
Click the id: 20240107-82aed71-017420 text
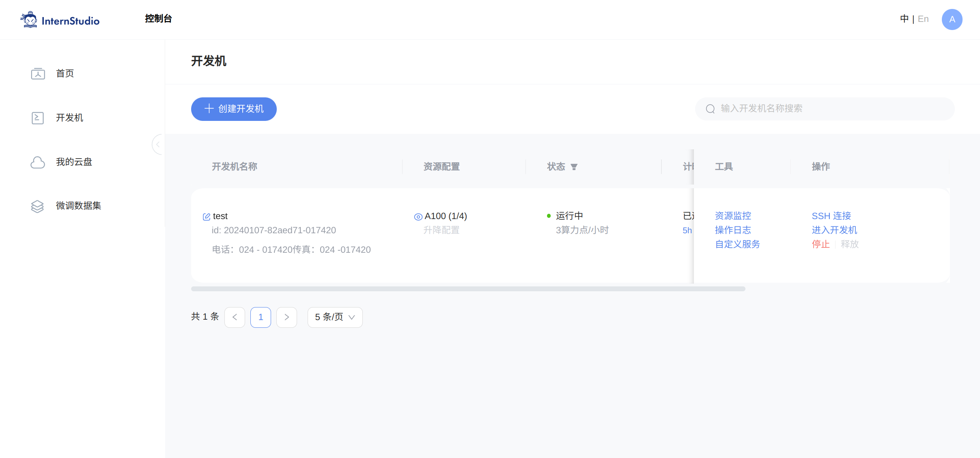(x=274, y=230)
